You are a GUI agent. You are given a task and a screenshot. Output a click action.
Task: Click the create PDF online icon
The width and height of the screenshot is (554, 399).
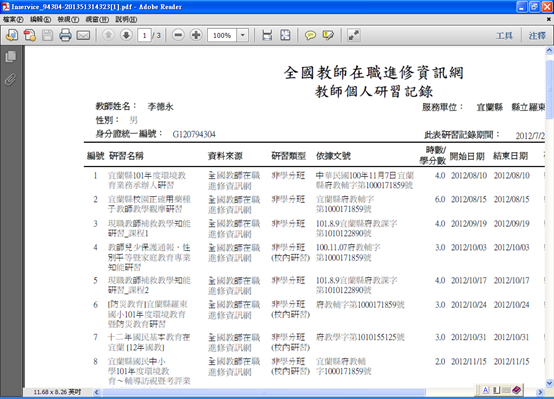tap(12, 35)
